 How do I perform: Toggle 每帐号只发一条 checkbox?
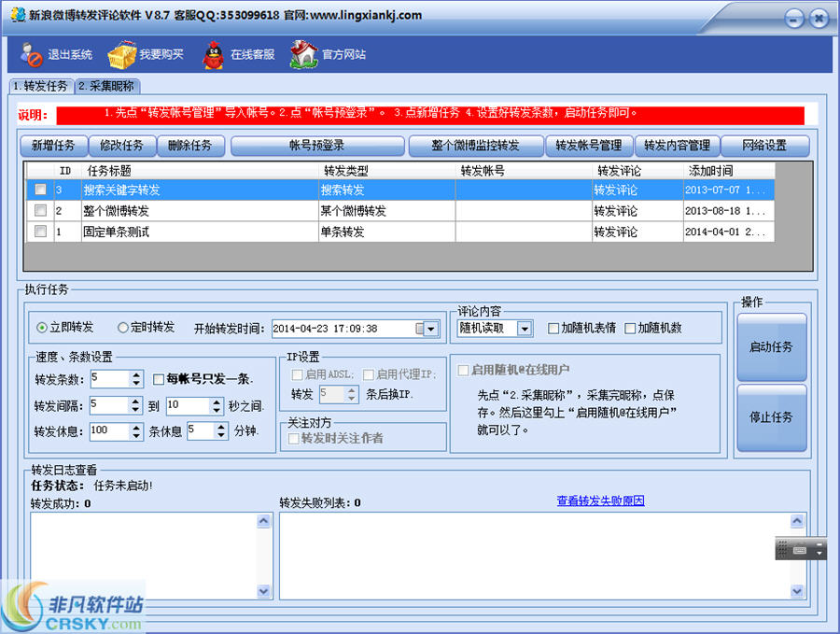[x=158, y=379]
